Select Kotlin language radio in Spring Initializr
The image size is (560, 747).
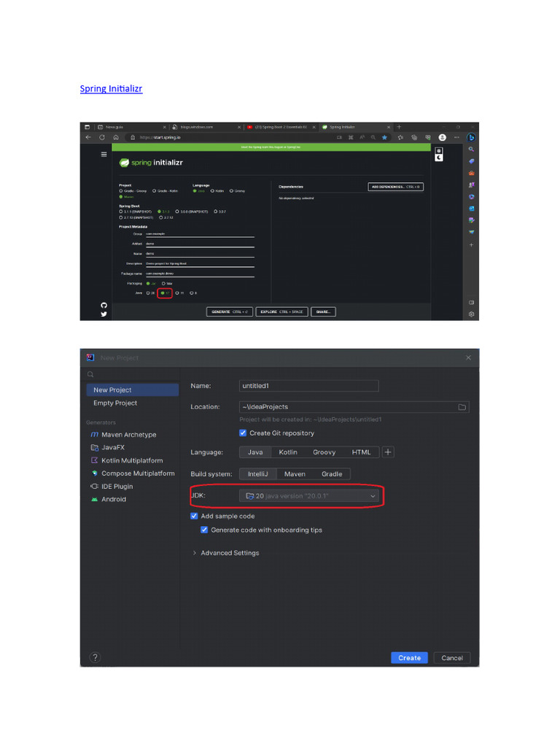[x=212, y=191]
